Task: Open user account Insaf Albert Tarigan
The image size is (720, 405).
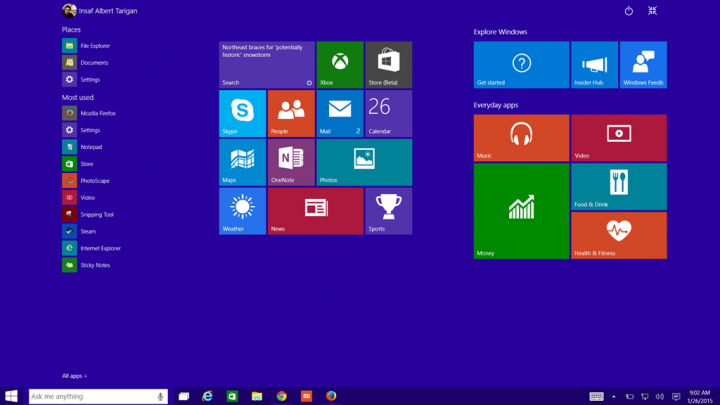Action: [100, 11]
